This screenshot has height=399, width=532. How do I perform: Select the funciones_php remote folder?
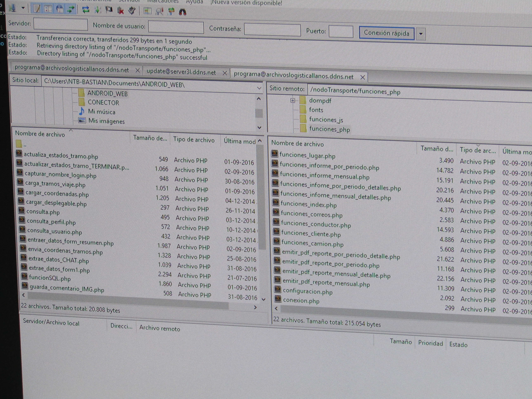[329, 129]
